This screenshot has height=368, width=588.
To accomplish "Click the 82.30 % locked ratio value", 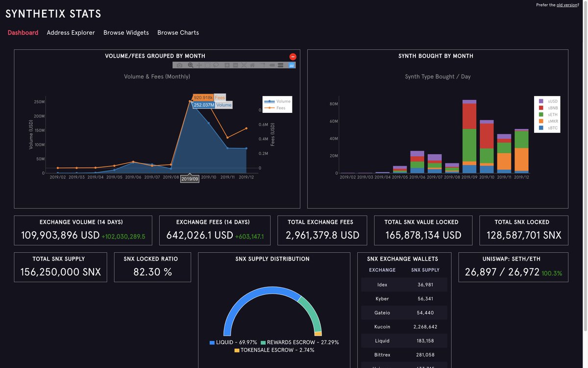I will click(152, 272).
